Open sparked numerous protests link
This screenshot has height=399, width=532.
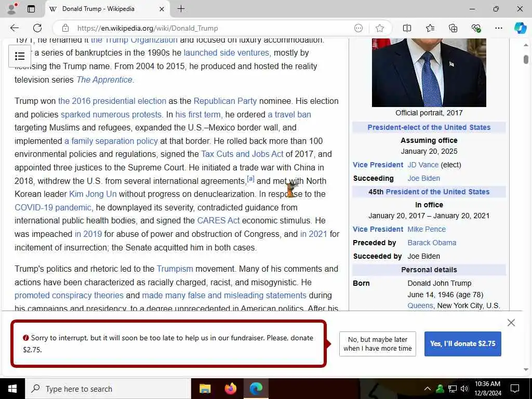click(112, 115)
